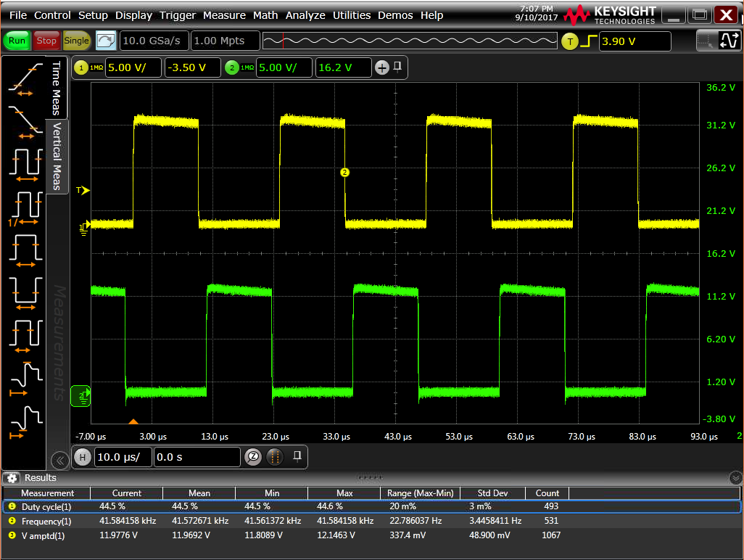Click the horizontal position field 0.0 s
The image size is (744, 560).
(x=197, y=457)
